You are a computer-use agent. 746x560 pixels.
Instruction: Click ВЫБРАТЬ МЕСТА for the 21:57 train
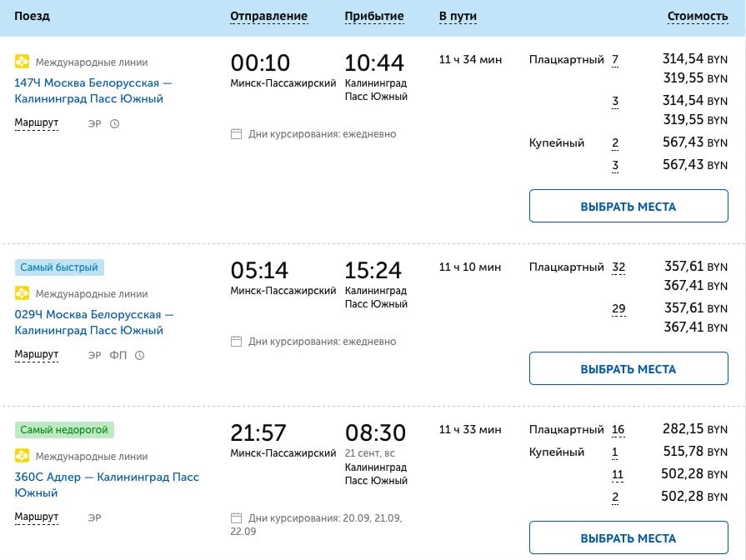tap(628, 537)
